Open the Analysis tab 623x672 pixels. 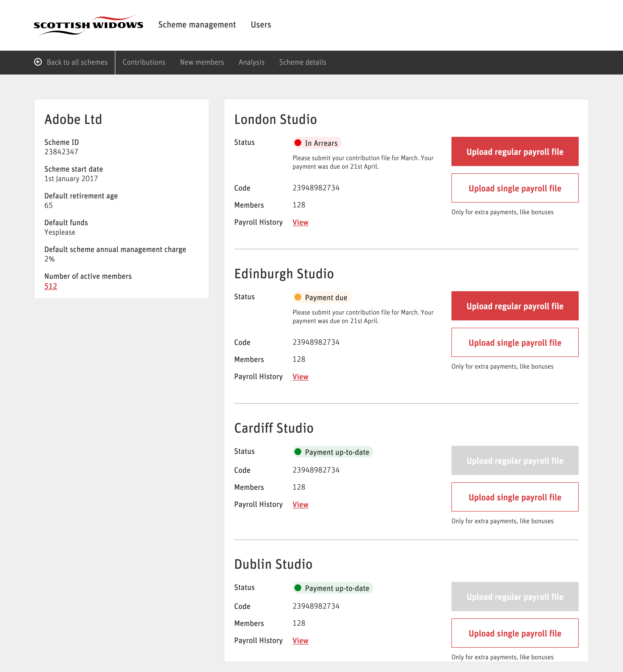click(x=251, y=62)
